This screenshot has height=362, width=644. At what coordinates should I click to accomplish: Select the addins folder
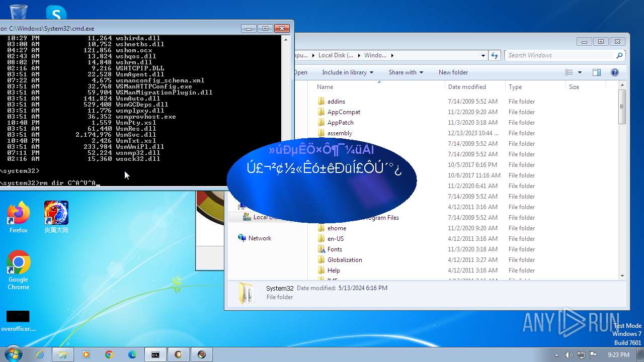coord(336,102)
